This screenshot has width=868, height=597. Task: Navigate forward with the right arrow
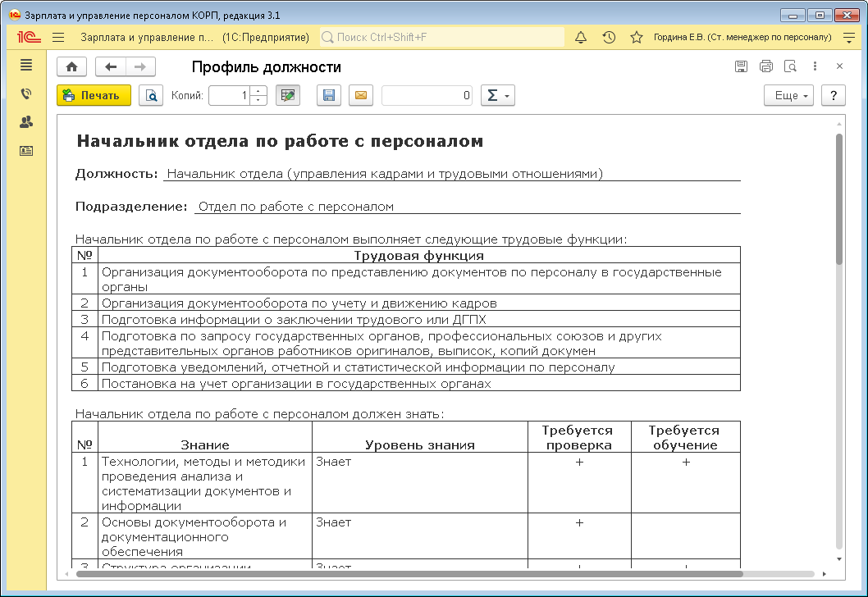[140, 67]
